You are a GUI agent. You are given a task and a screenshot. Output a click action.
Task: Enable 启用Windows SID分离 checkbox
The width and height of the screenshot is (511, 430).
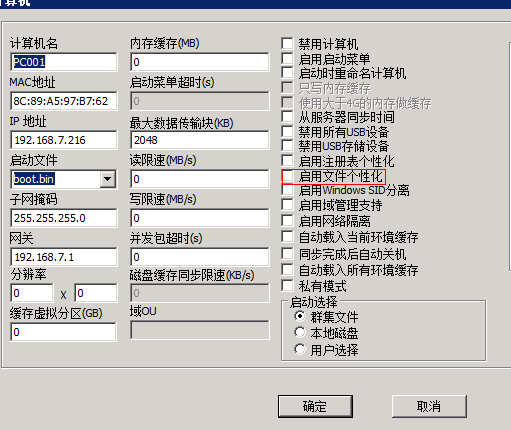click(x=287, y=190)
